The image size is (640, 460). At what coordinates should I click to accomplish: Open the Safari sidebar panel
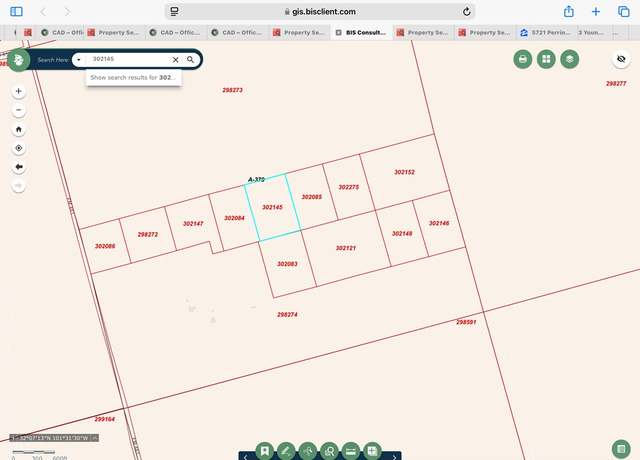point(16,11)
